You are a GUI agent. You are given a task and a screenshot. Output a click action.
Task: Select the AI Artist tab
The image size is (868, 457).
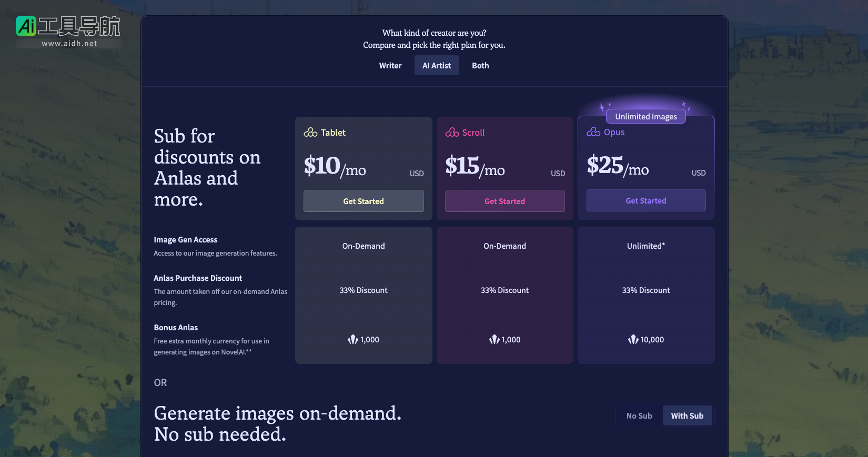[436, 66]
